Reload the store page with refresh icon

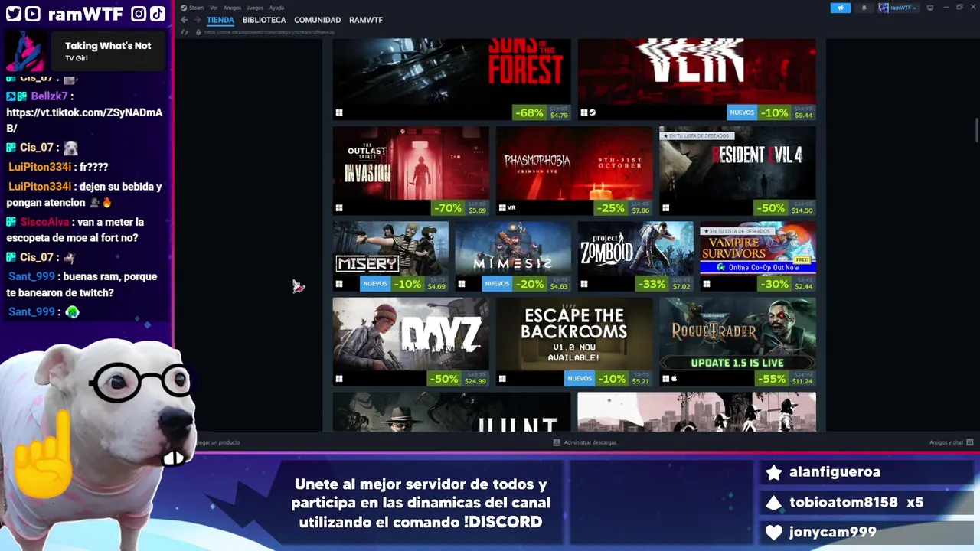(x=185, y=32)
